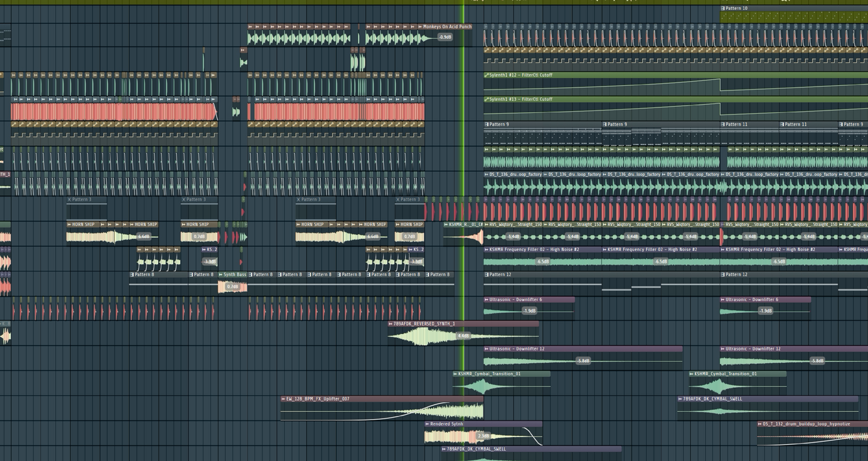Image resolution: width=868 pixels, height=461 pixels.
Task: Select the -1.9dB label on leftmost Downlifter 6
Action: (529, 311)
